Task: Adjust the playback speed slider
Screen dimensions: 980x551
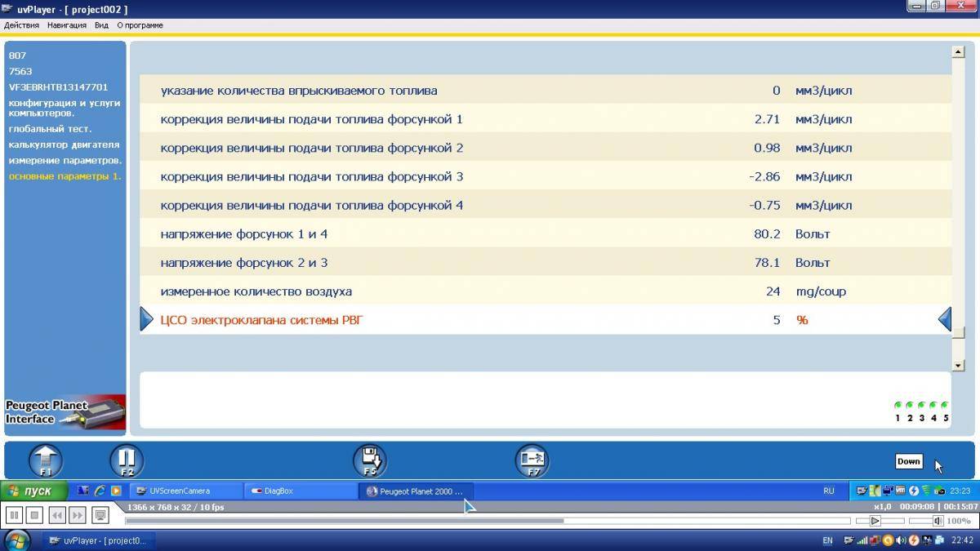Action: click(x=875, y=520)
